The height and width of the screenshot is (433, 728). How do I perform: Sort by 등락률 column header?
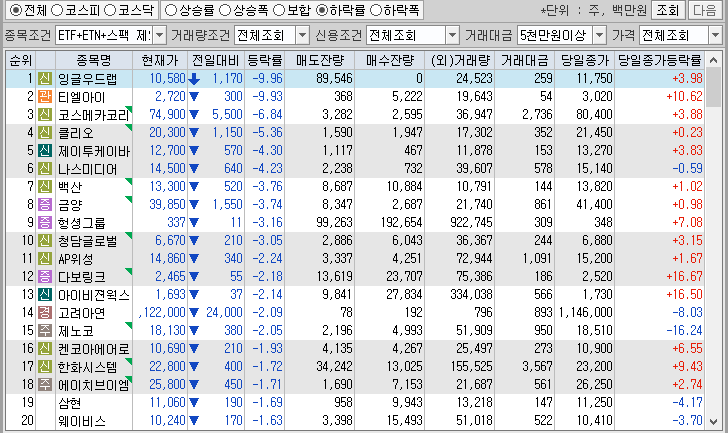tap(264, 60)
